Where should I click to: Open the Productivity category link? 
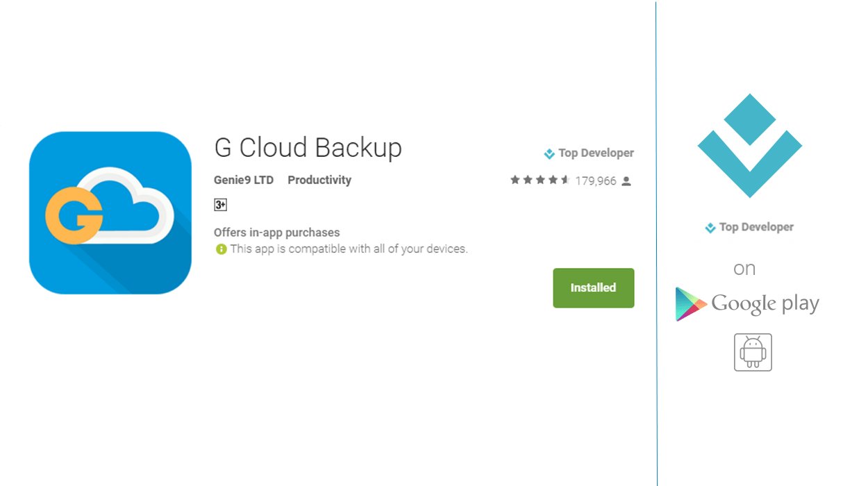(319, 180)
